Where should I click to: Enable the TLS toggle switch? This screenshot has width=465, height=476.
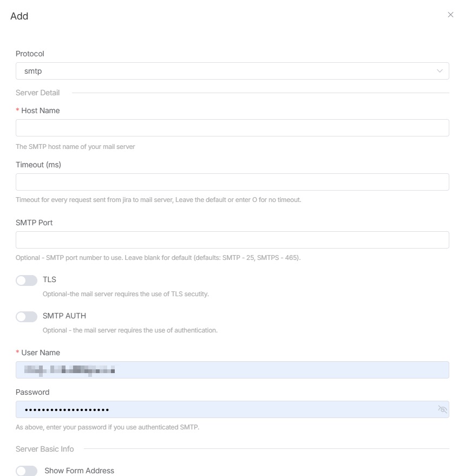pyautogui.click(x=27, y=280)
